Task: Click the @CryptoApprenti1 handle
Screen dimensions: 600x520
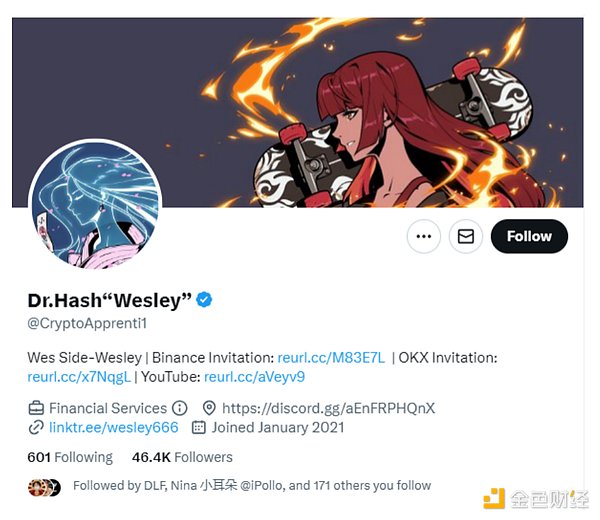Action: click(x=87, y=323)
